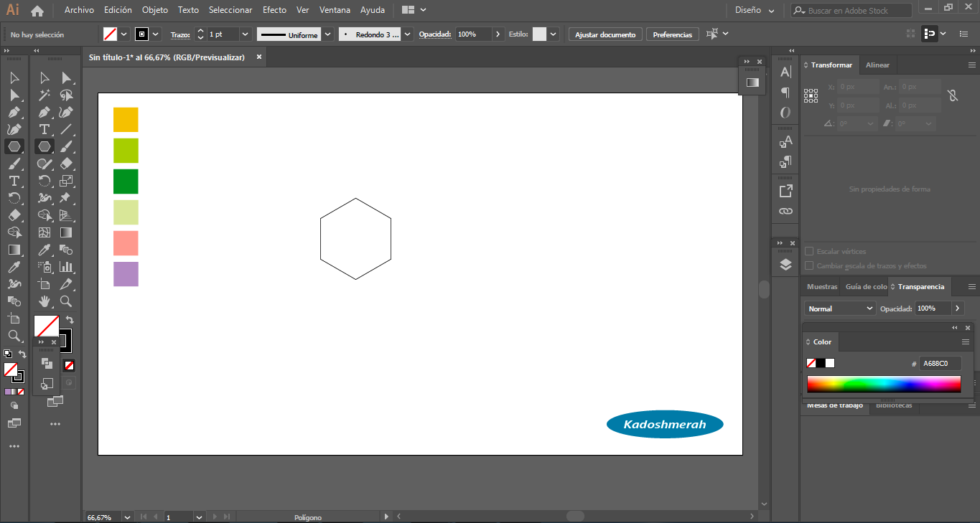Enable the Escalar vértices checkbox

click(x=809, y=252)
